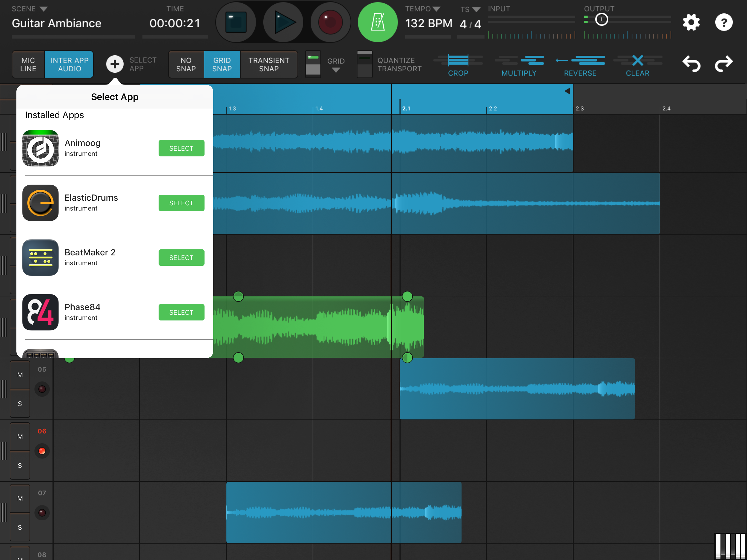
Task: Toggle the Quantize Transport switch
Action: coord(364,64)
